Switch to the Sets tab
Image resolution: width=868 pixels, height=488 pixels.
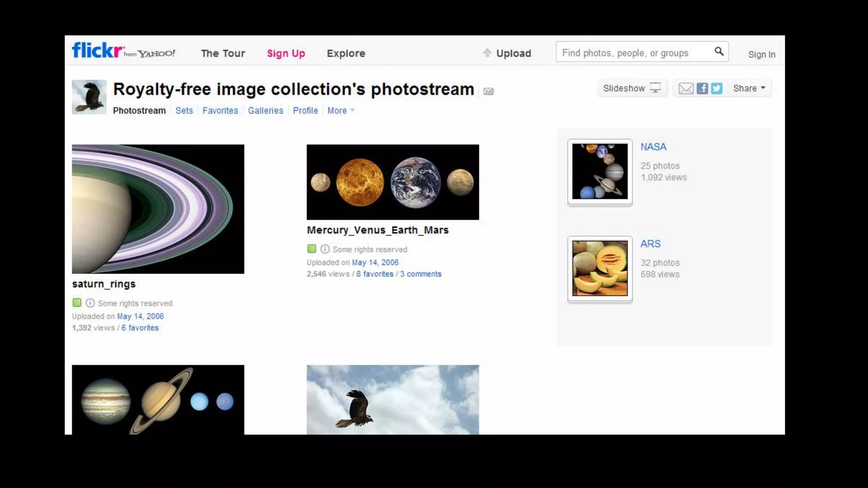click(184, 111)
